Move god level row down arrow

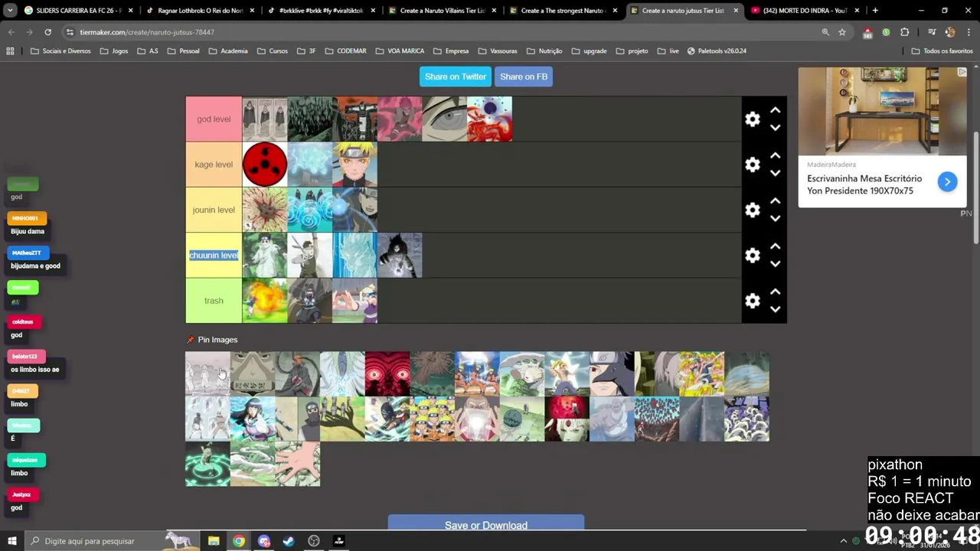775,128
